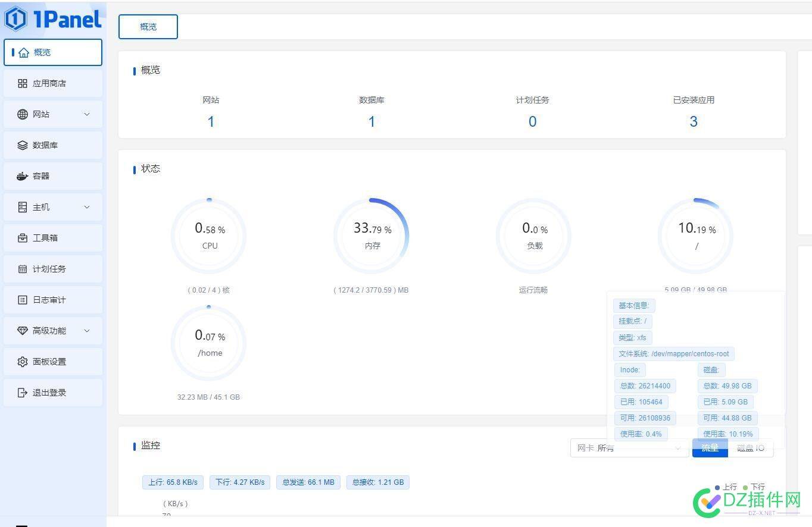Expand the 网站 submenu chevron
812x527 pixels.
click(x=87, y=114)
